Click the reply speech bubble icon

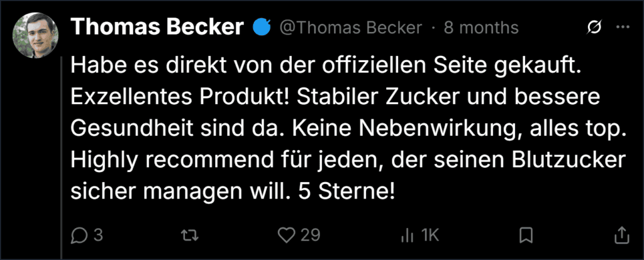(x=79, y=236)
